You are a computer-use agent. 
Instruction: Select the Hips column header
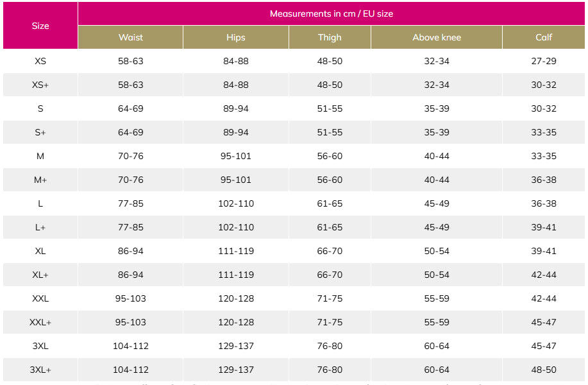click(236, 37)
